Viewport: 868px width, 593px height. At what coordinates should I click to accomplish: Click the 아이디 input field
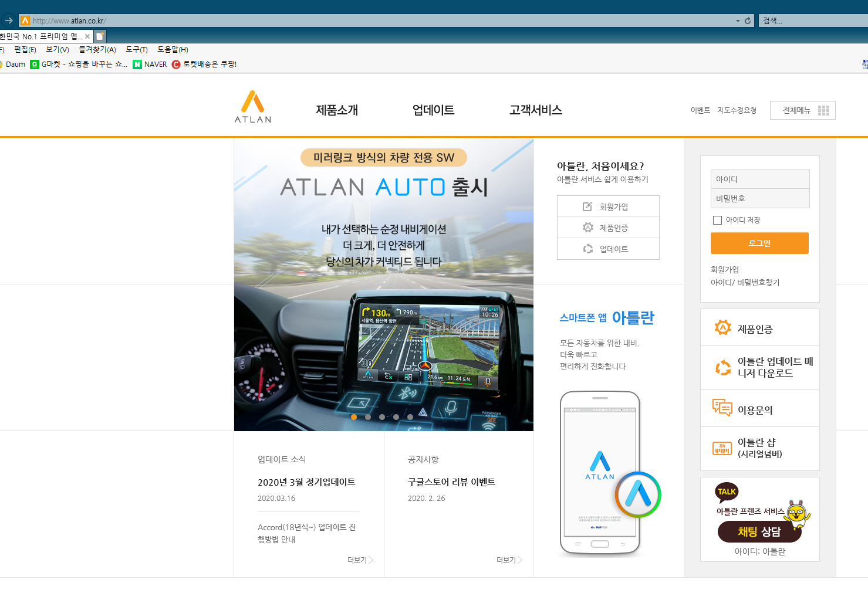(760, 179)
